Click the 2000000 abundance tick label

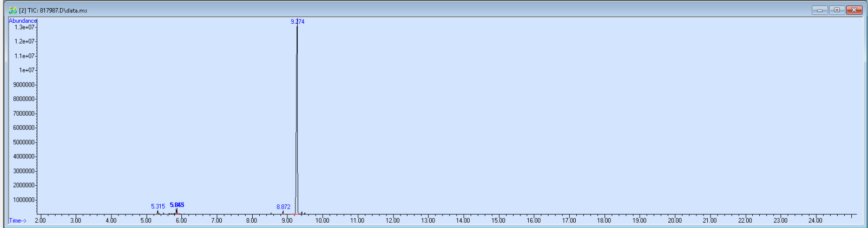point(24,185)
